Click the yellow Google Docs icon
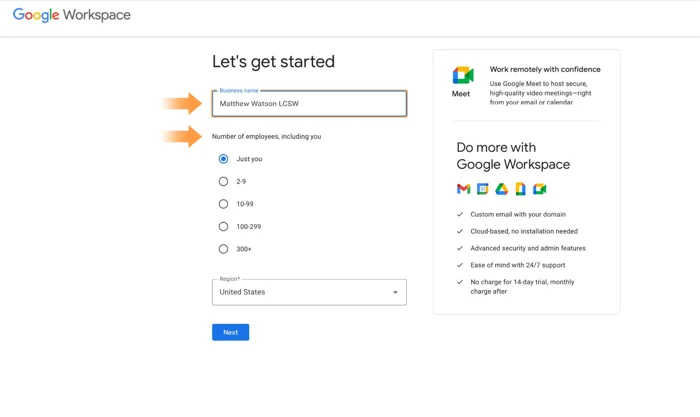 520,189
